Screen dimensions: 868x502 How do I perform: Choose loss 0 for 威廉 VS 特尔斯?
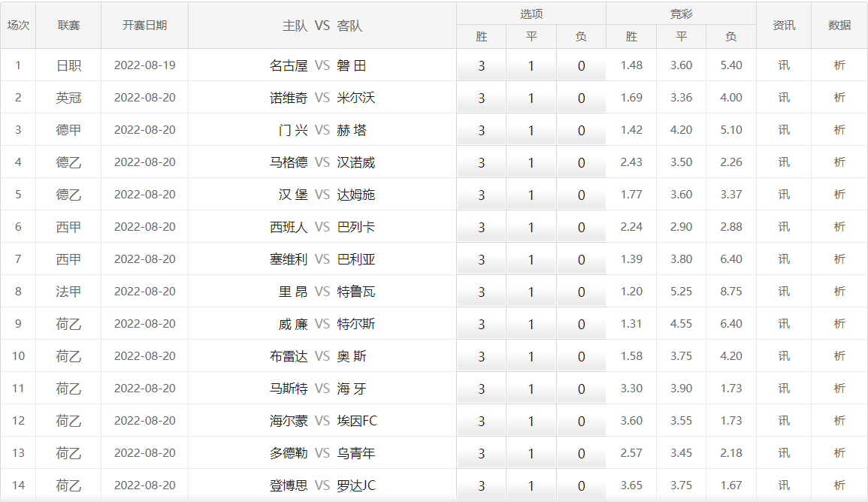pyautogui.click(x=581, y=324)
